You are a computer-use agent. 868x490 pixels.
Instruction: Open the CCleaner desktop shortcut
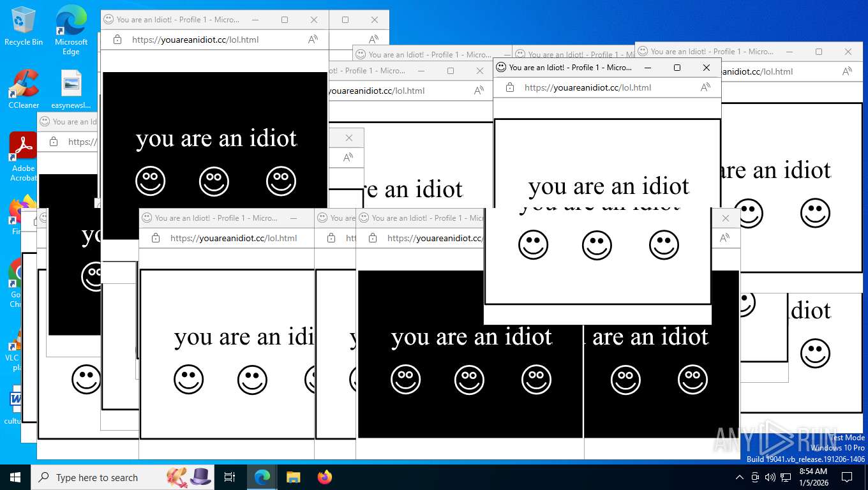point(24,88)
